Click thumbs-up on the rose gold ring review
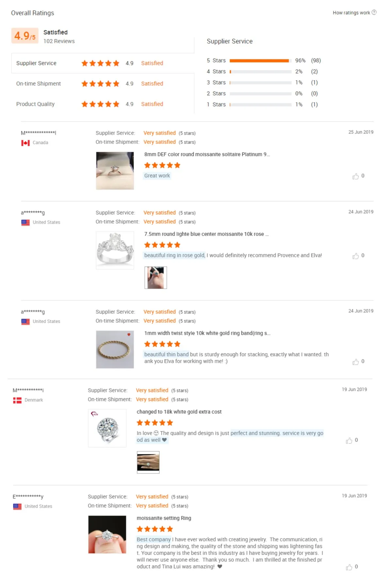The height and width of the screenshot is (579, 392). point(355,256)
